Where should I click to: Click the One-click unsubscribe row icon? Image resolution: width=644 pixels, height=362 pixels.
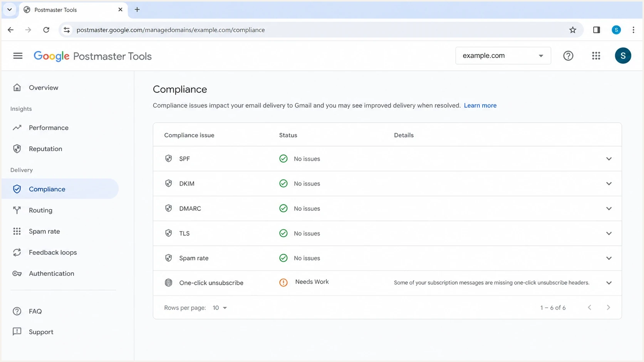coord(168,283)
